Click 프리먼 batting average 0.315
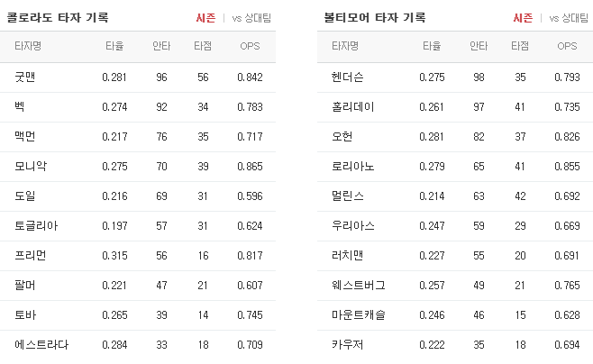 click(114, 256)
